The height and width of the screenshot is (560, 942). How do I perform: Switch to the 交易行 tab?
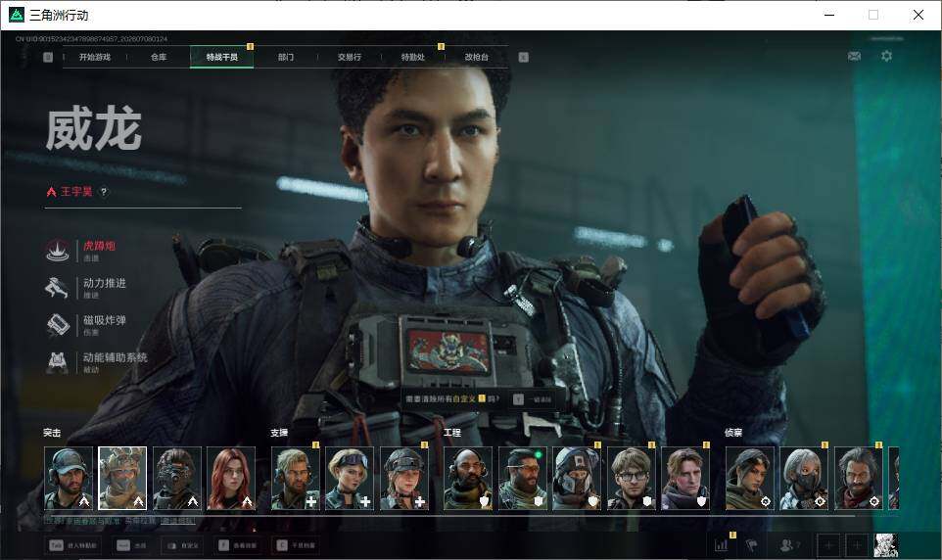point(349,57)
